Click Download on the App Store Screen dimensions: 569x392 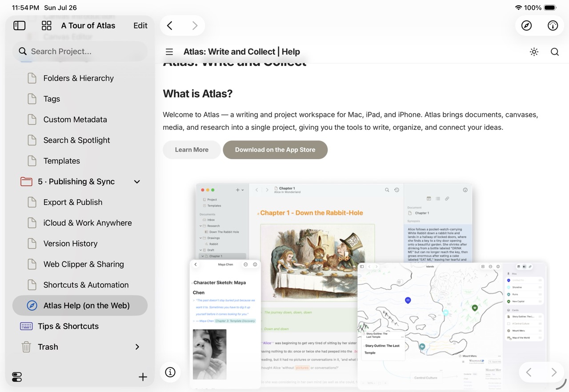point(275,150)
